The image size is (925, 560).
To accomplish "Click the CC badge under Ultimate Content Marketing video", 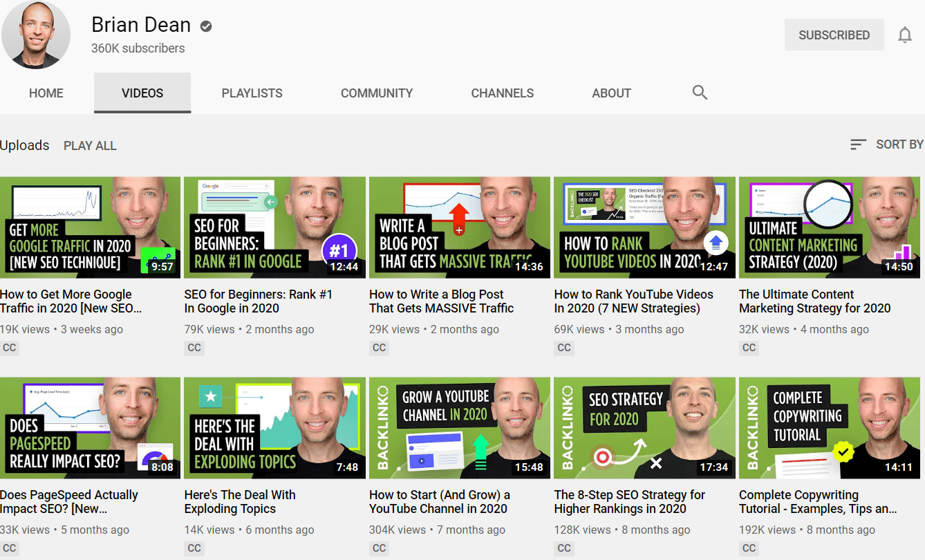I will 749,348.
